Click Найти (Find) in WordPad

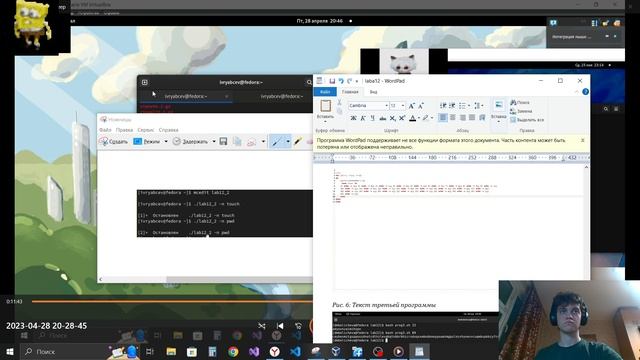tap(520, 102)
